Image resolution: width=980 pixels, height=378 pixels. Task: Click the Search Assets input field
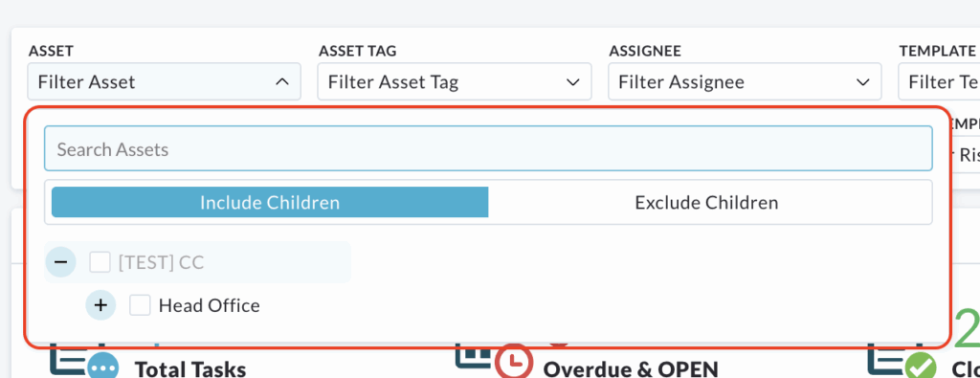pyautogui.click(x=488, y=149)
